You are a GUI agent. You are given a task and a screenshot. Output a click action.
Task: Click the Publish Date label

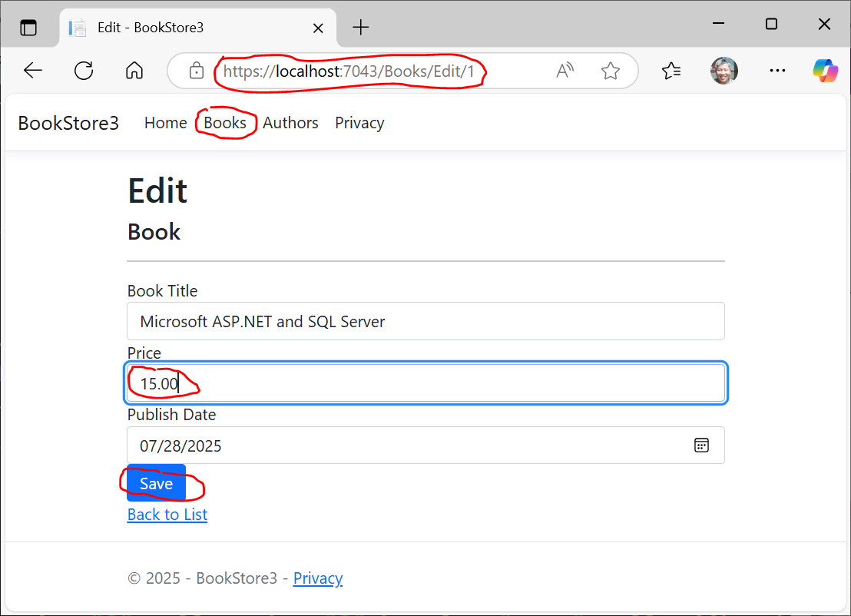pos(171,415)
